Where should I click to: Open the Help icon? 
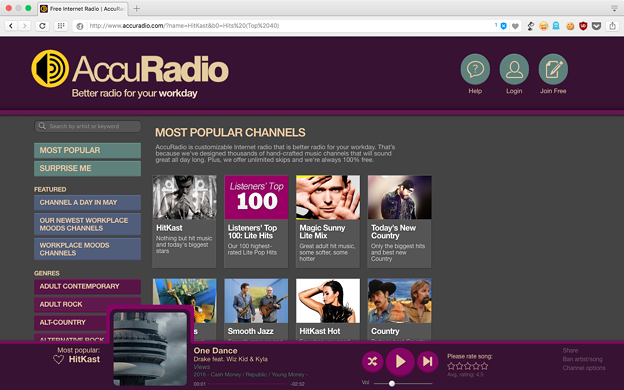point(475,69)
